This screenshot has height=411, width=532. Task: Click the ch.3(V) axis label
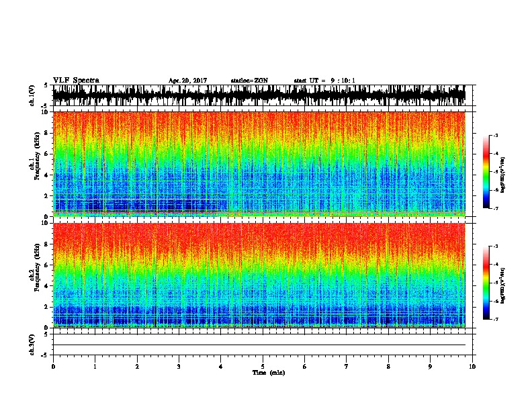click(x=32, y=345)
